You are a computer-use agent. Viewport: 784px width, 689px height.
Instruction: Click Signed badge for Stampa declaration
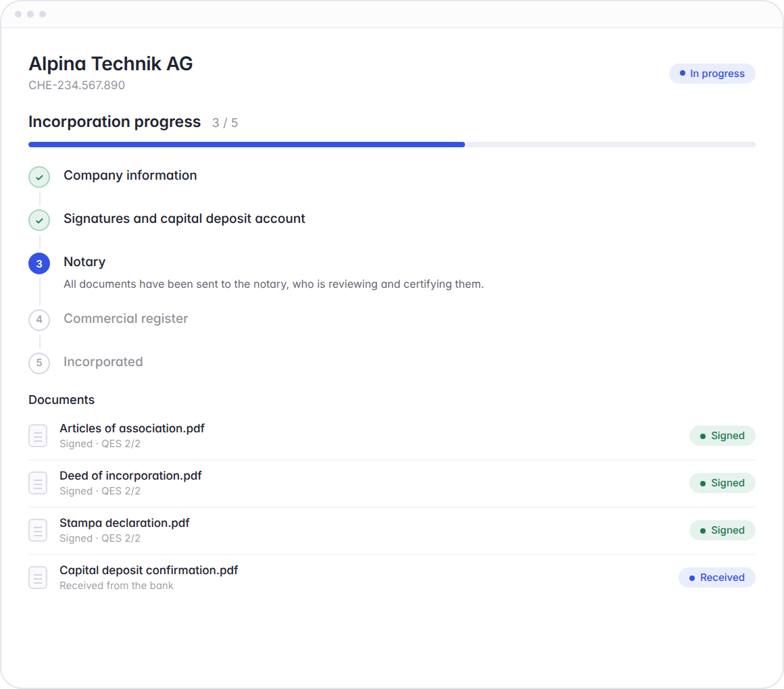[x=722, y=530]
